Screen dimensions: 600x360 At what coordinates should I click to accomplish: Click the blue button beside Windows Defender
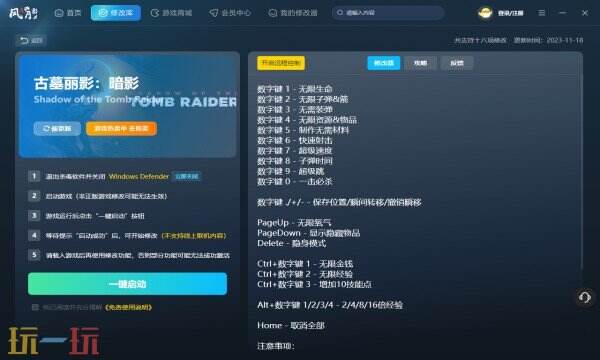point(186,176)
